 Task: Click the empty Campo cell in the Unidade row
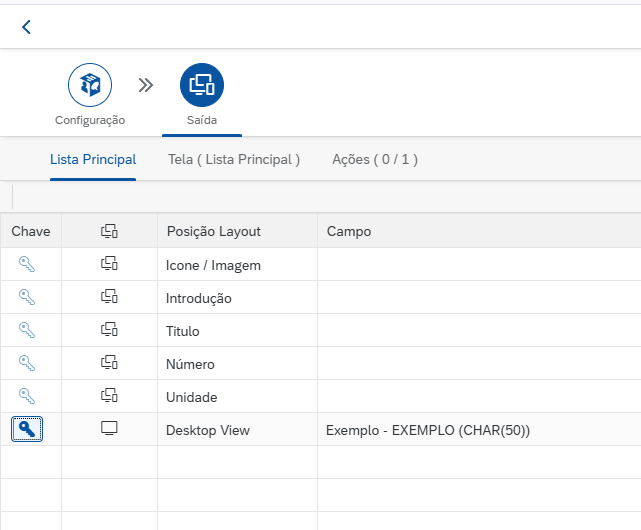479,396
